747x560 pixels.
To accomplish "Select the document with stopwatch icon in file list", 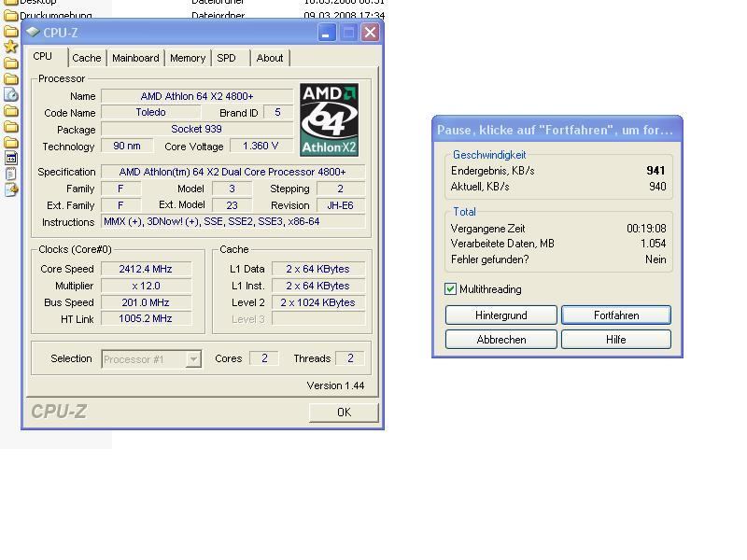I will pyautogui.click(x=11, y=94).
